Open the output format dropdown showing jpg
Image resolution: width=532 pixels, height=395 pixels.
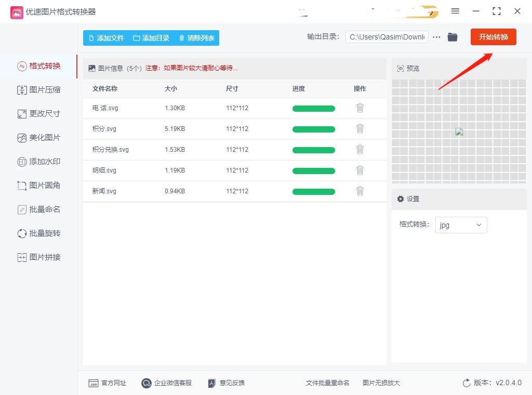click(461, 225)
